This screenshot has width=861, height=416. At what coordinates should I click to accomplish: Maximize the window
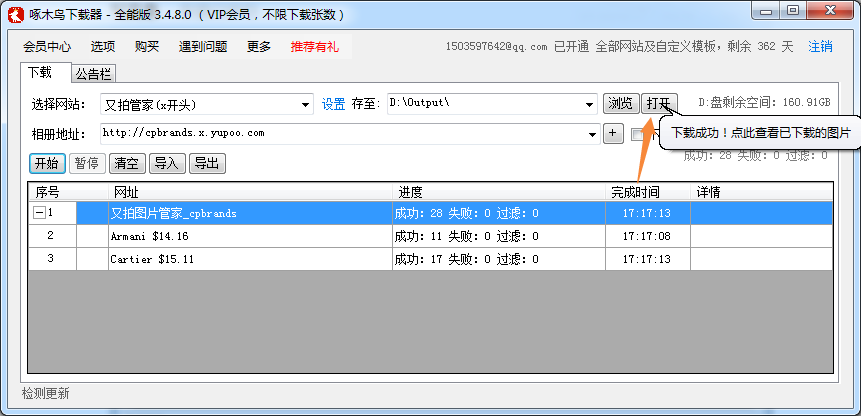793,12
